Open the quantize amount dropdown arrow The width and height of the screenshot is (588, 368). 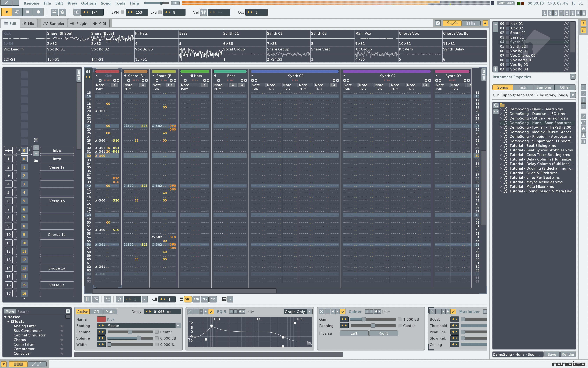pyautogui.click(x=145, y=299)
